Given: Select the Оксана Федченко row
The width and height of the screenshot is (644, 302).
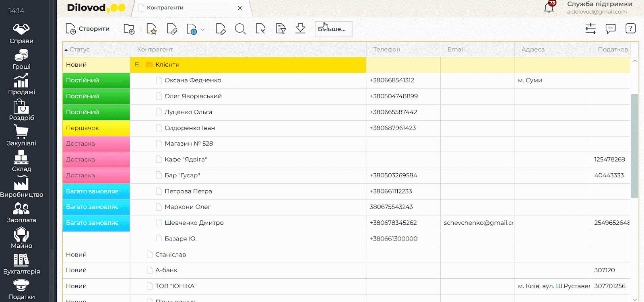Looking at the screenshot, I should coord(193,80).
